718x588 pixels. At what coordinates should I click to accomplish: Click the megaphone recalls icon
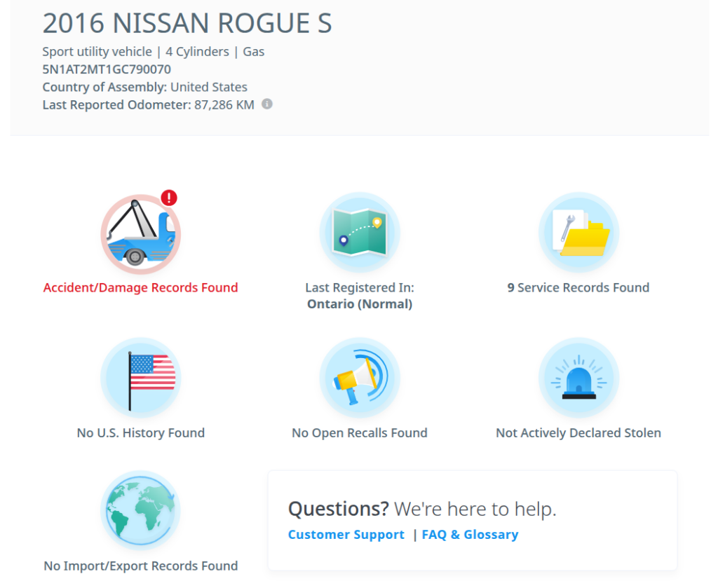coord(359,378)
